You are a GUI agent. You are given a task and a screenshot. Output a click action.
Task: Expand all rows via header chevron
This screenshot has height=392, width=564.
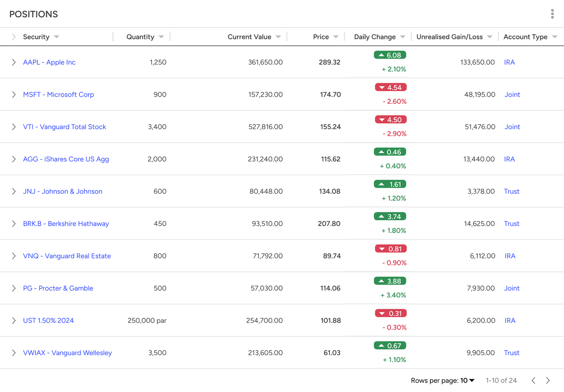tap(14, 37)
